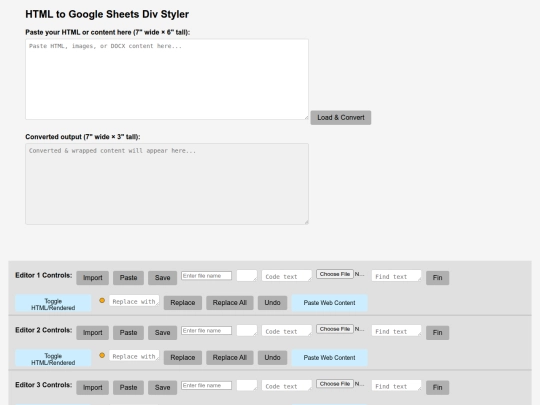Click Replace All in Editor 1 row

point(230,303)
